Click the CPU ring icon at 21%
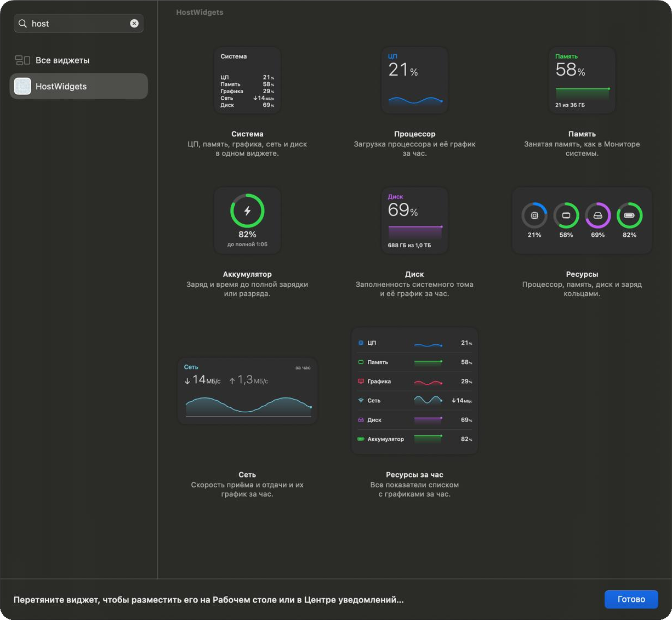The image size is (672, 620). click(x=534, y=215)
